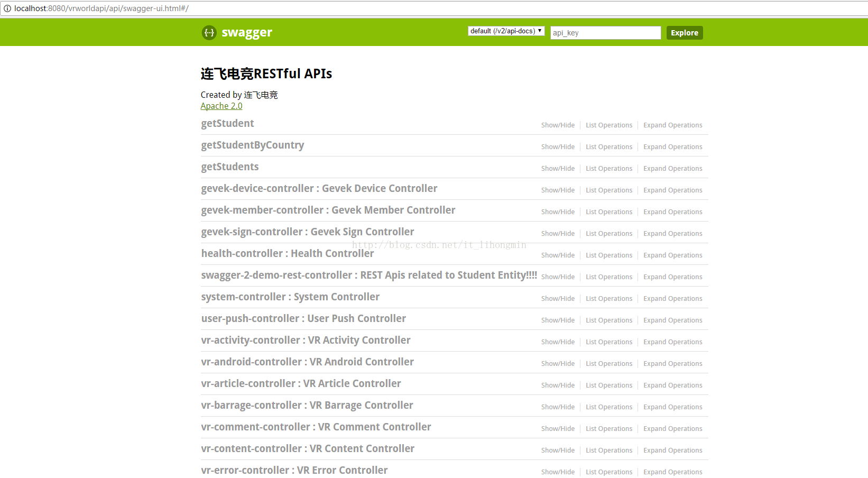Toggle Show/Hide for getStudentByCountry
Screen dimensions: 868x478
tap(558, 147)
